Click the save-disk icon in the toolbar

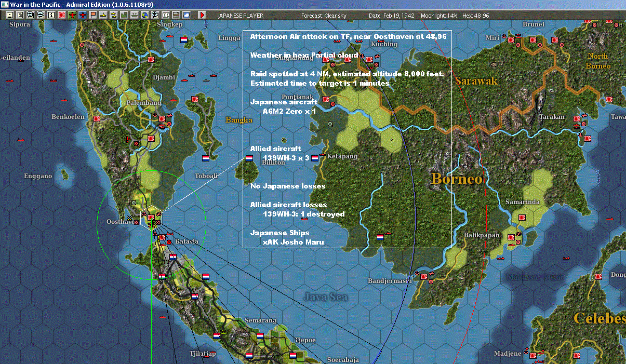(x=9, y=15)
